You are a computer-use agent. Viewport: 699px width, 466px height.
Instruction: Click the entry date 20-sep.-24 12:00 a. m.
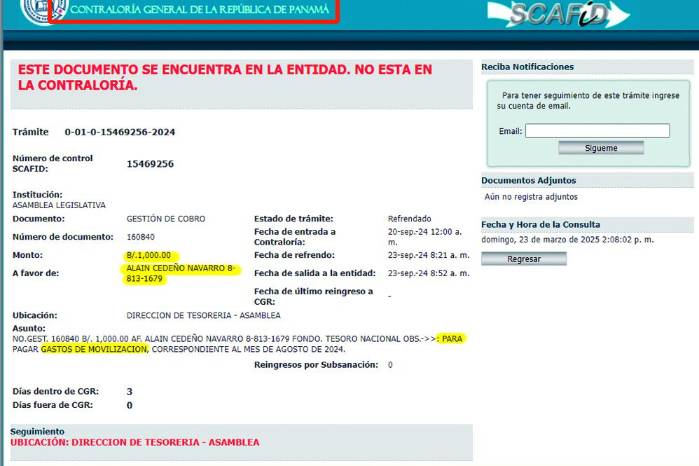coord(425,237)
